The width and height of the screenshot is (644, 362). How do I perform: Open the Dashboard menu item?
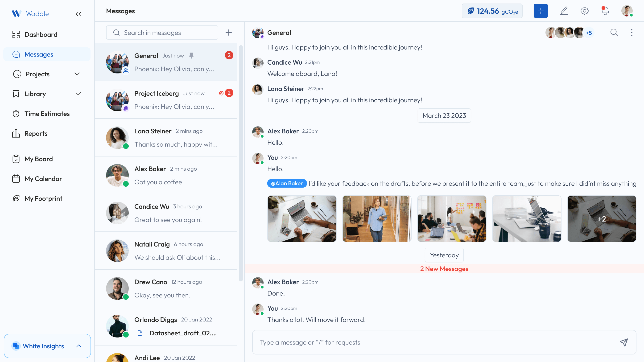coord(47,34)
